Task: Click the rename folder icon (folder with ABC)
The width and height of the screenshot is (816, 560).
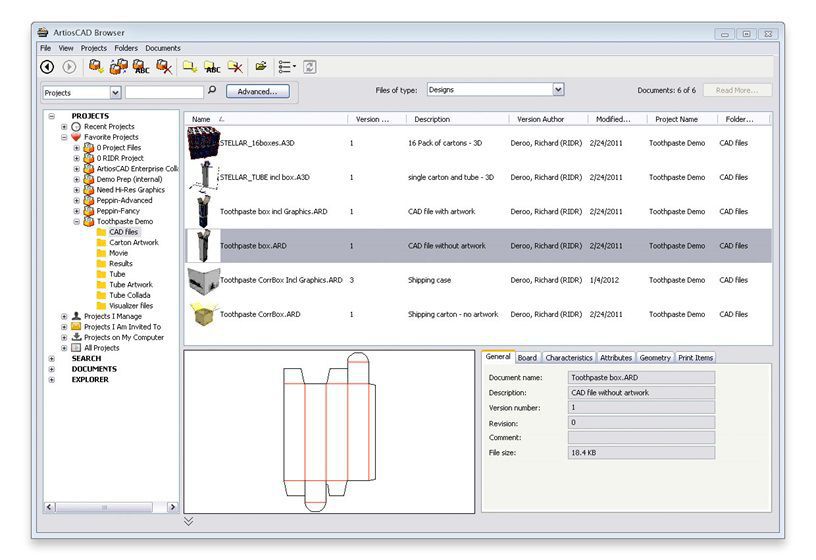Action: 212,66
